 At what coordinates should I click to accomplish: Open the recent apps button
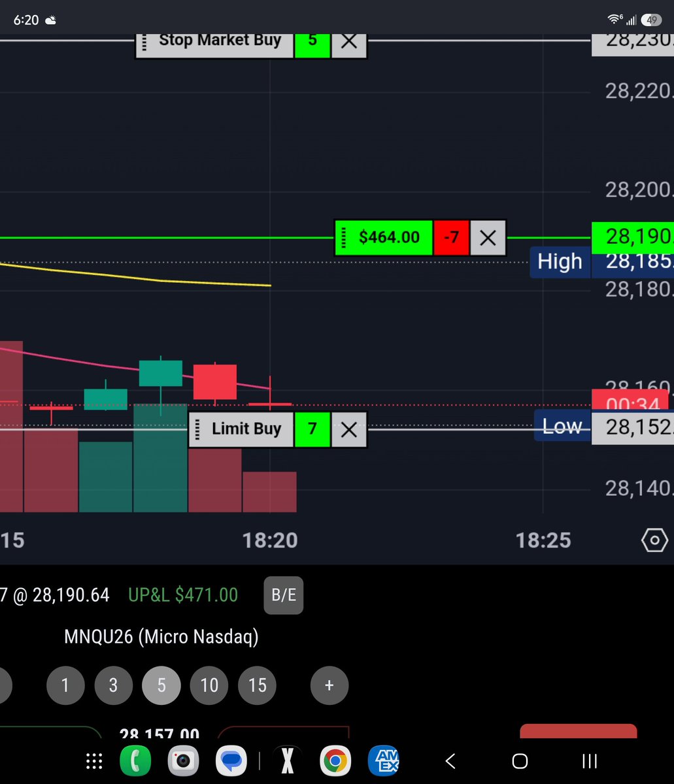[x=590, y=761]
